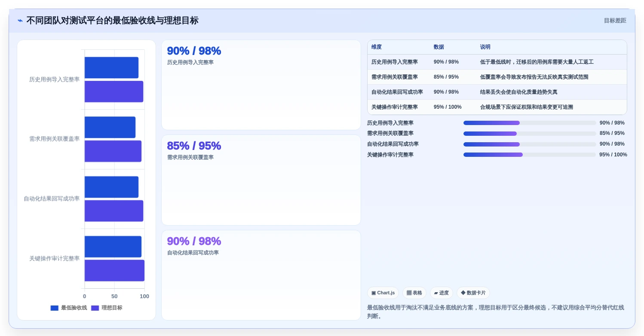Viewport: 644px width, 336px height.
Task: Click the 最低验收线 bar for 关键操作审计完整率
Action: click(113, 247)
